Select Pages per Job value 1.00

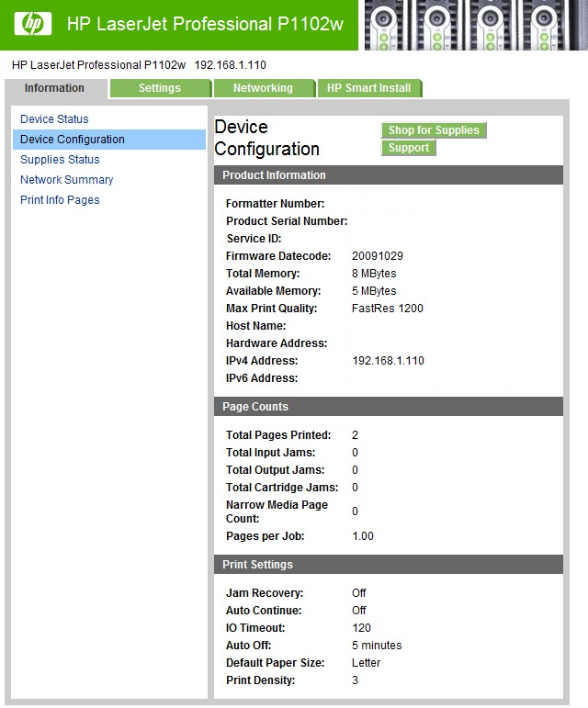(x=363, y=536)
